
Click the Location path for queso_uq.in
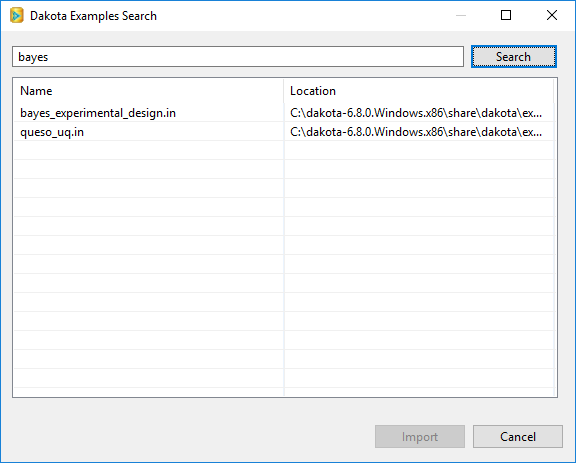tap(416, 132)
